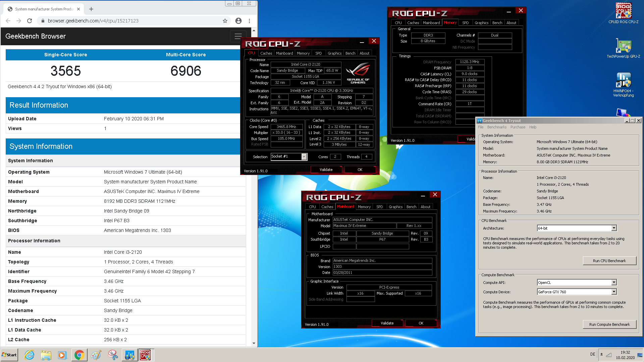Switch to Chrome in the taskbar

click(79, 355)
